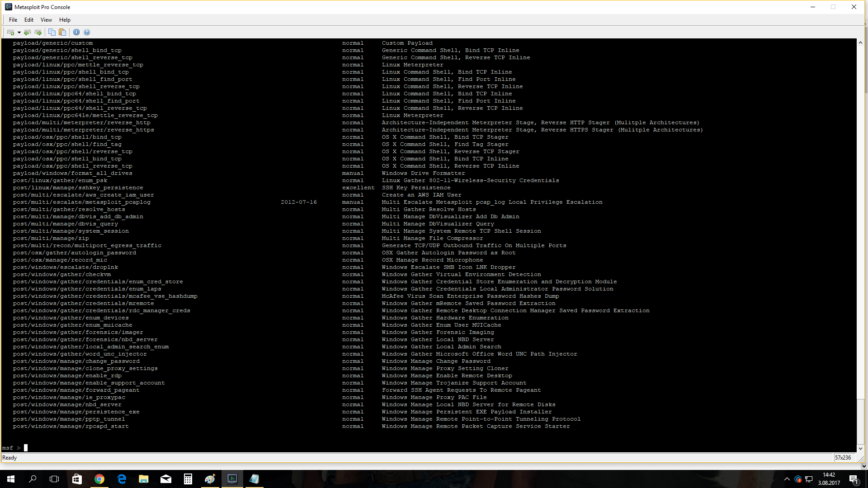This screenshot has width=868, height=488.
Task: Open the Edit menu
Action: 29,20
